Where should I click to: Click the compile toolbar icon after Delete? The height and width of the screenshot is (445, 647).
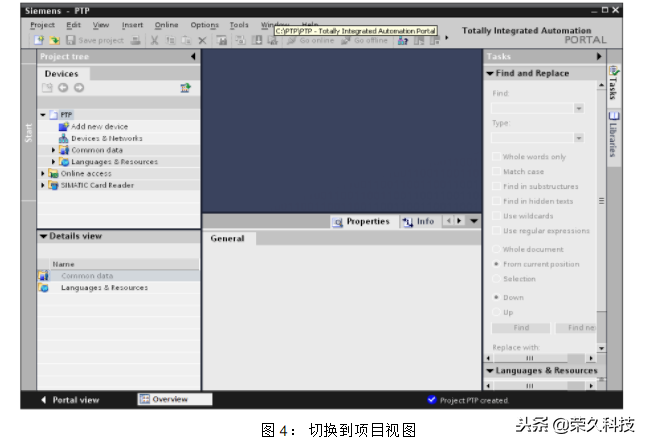point(222,40)
